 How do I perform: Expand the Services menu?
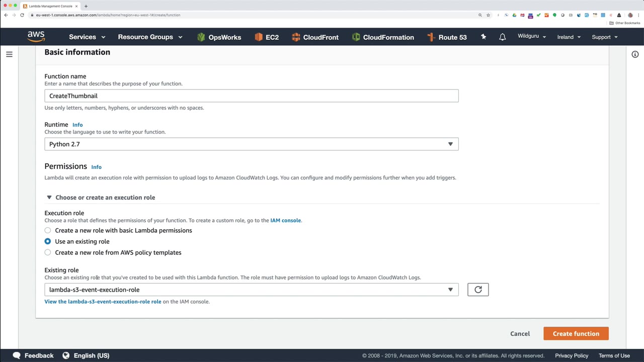click(x=87, y=37)
